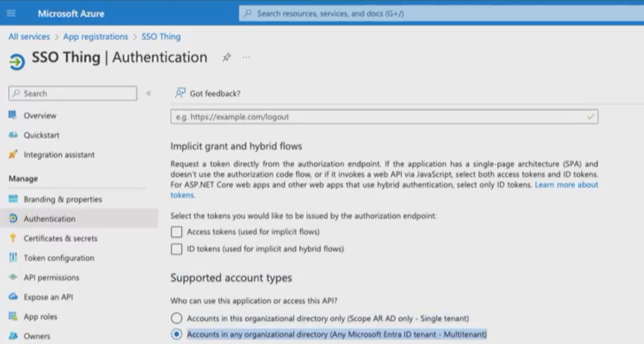
Task: Click the Certificates & secrets key icon
Action: click(13, 238)
